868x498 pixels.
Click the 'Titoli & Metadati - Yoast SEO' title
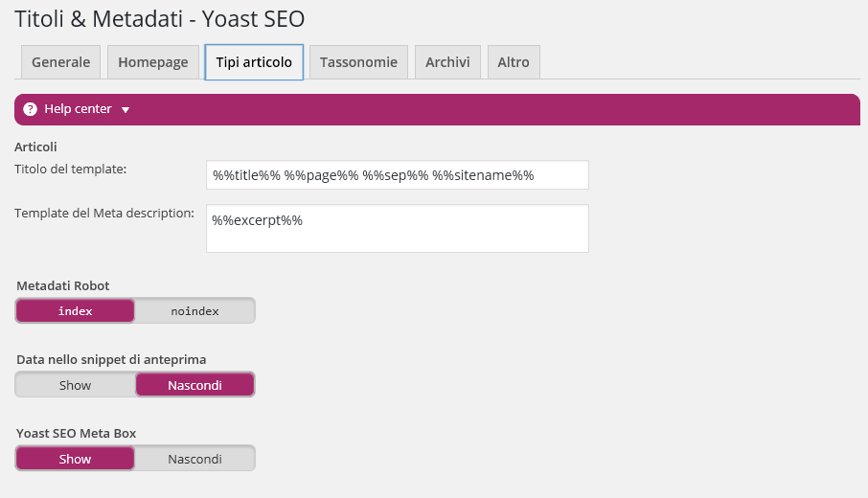pos(159,19)
